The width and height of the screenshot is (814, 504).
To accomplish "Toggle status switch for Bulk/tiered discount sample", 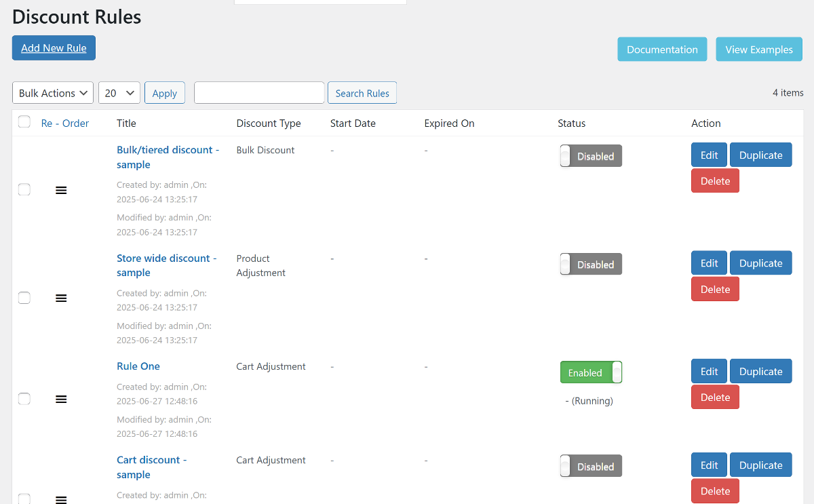I will click(x=590, y=156).
